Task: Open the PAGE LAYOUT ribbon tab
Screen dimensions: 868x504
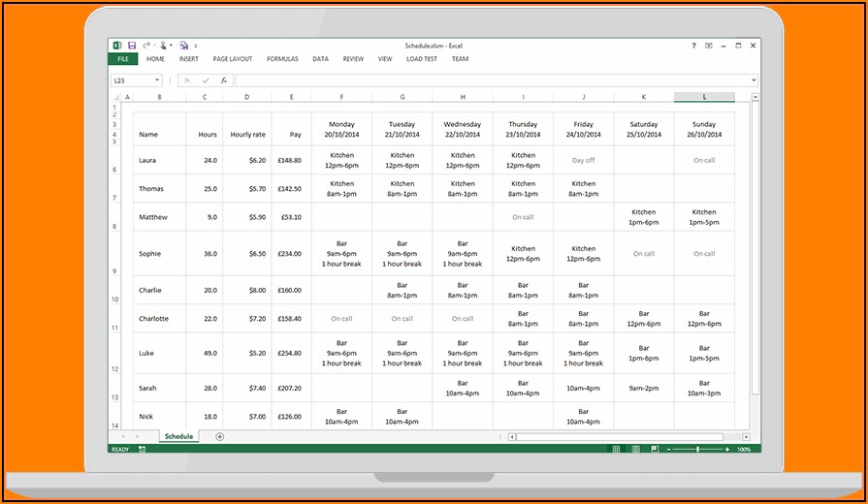Action: coord(233,59)
